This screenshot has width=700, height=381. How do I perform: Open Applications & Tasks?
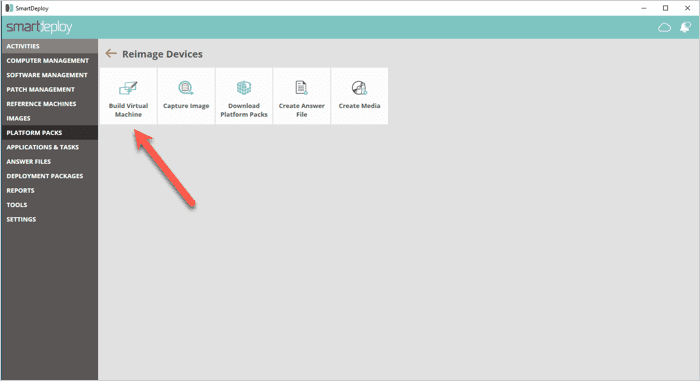[x=50, y=147]
